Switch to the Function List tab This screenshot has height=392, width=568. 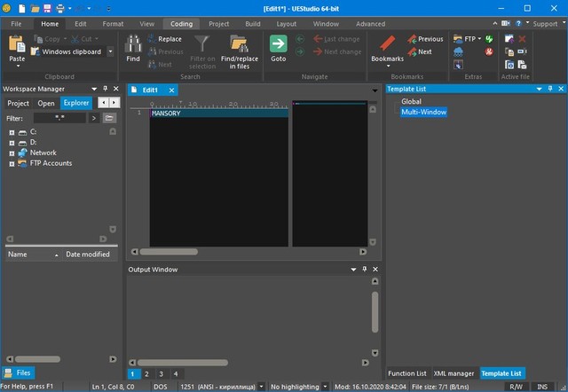pos(408,373)
